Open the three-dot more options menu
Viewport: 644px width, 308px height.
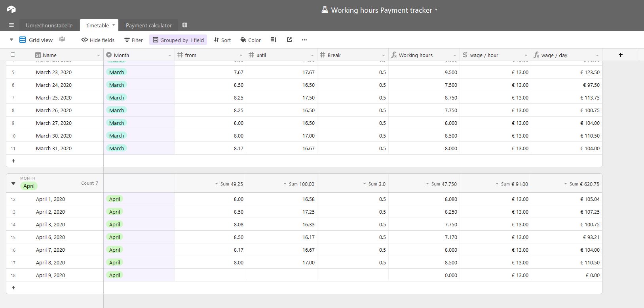[x=304, y=40]
